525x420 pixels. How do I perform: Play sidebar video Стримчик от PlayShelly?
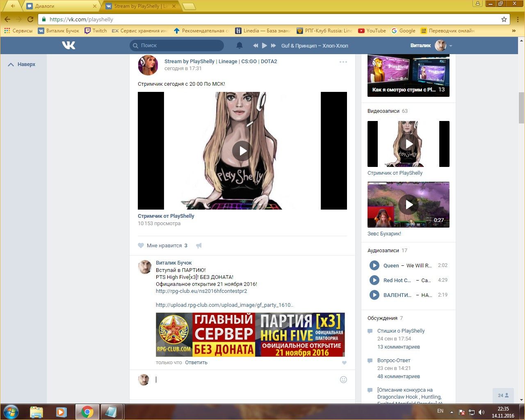point(409,144)
